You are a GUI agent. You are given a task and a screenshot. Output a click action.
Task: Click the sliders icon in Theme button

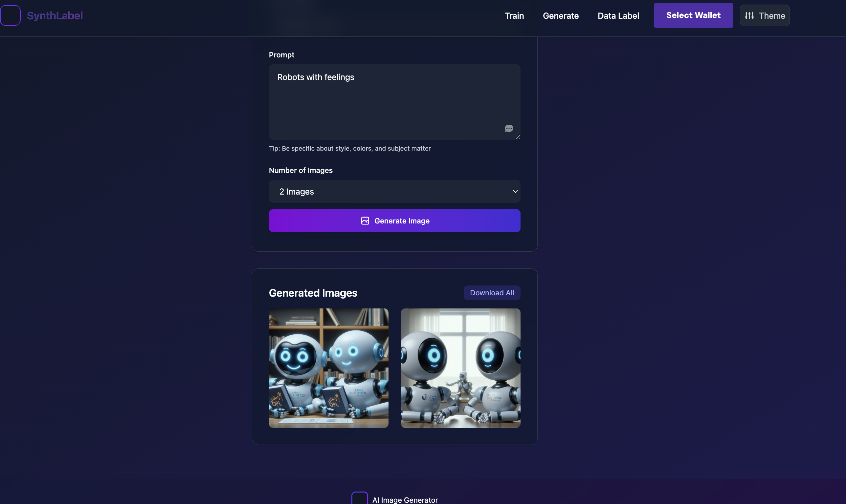click(749, 16)
